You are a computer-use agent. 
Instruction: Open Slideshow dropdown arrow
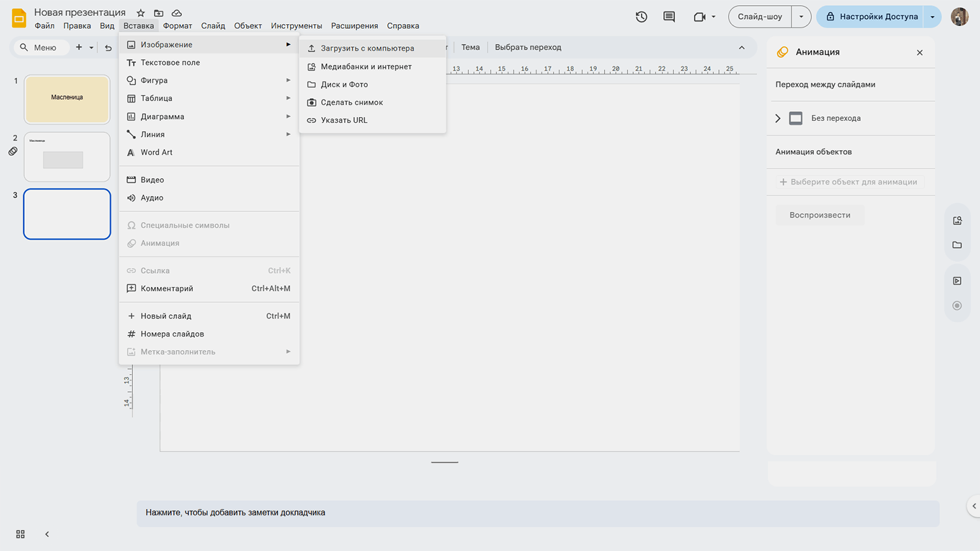[801, 17]
